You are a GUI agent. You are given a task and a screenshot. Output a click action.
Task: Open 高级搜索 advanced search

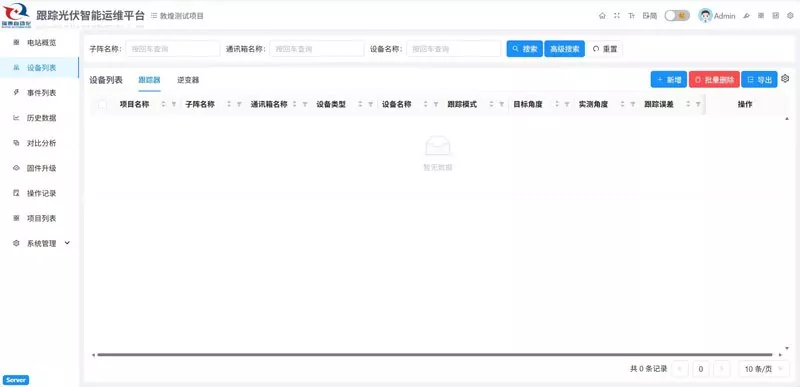[x=564, y=49]
